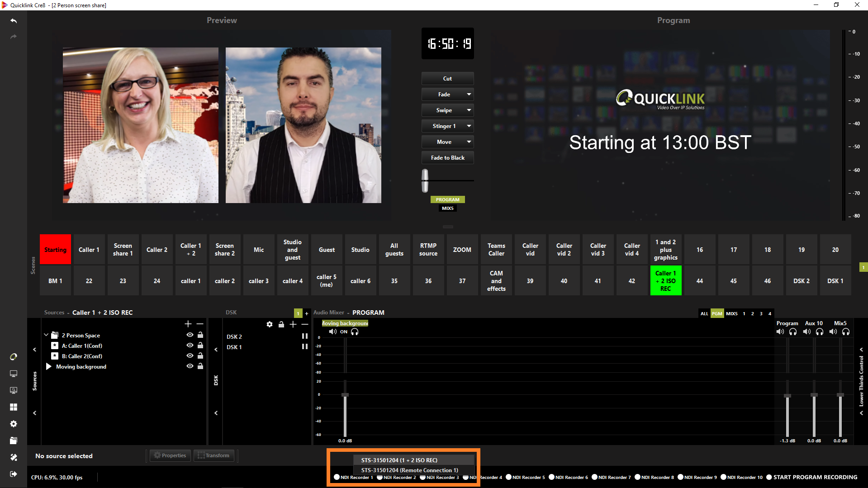Adjust the transition T-bar slider handle
The width and height of the screenshot is (868, 488).
coord(425,180)
